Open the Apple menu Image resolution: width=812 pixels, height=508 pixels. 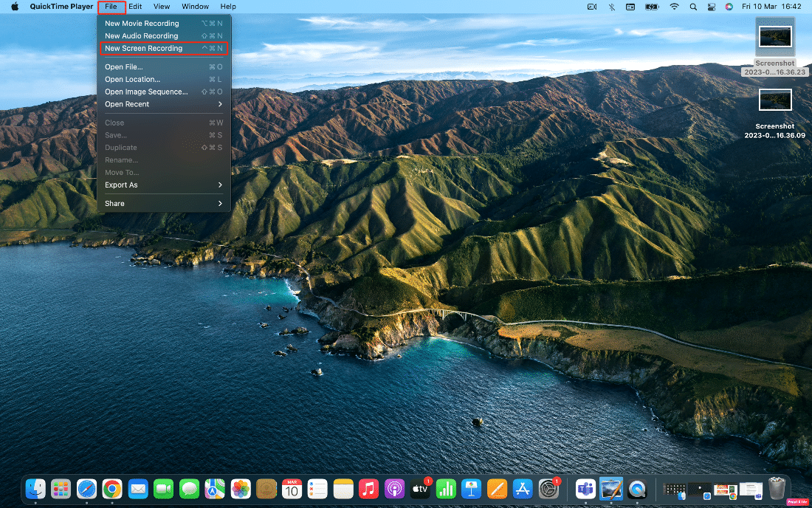click(x=15, y=7)
